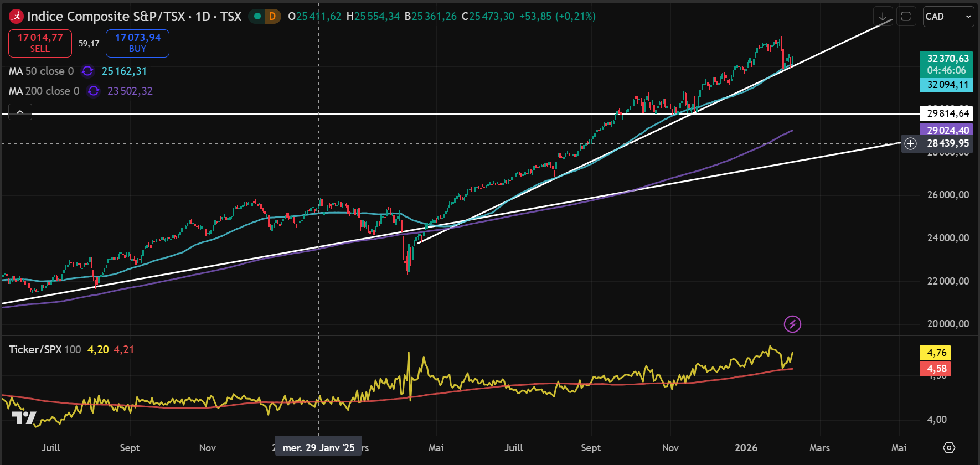Click the MA 50 value 25 162,31

pyautogui.click(x=124, y=71)
